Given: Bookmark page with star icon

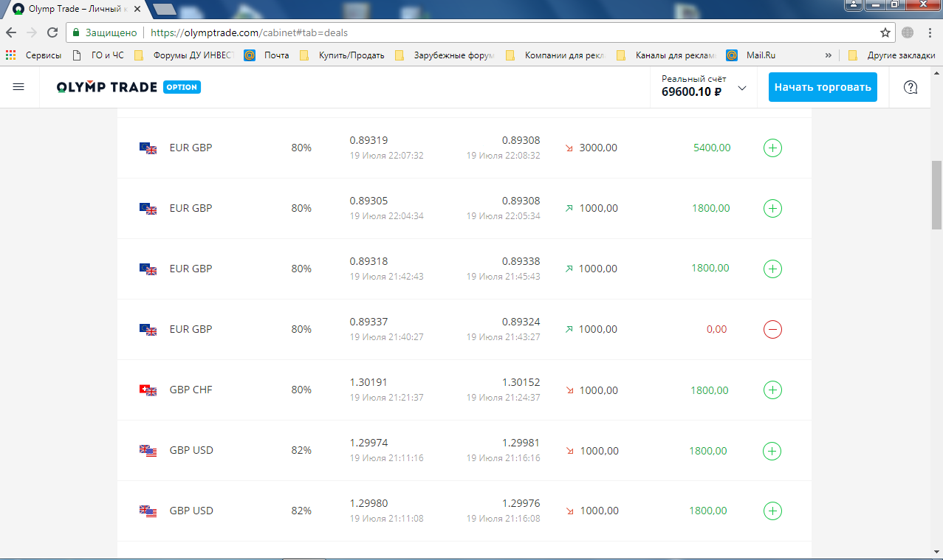Looking at the screenshot, I should (x=885, y=32).
